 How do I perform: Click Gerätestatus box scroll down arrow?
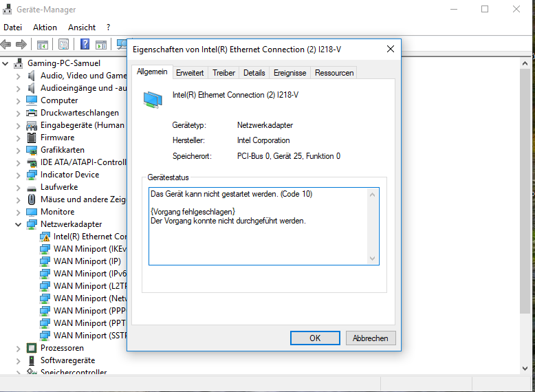(373, 259)
